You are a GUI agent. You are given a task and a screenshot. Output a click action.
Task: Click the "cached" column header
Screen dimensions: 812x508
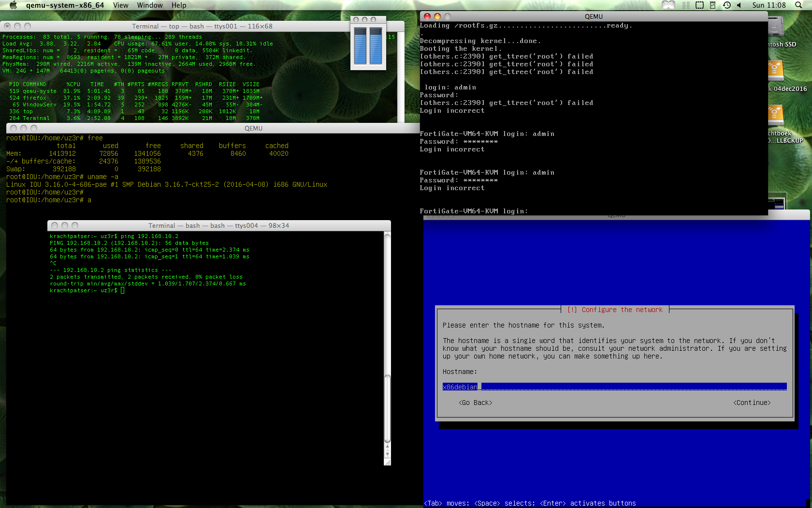(x=277, y=146)
